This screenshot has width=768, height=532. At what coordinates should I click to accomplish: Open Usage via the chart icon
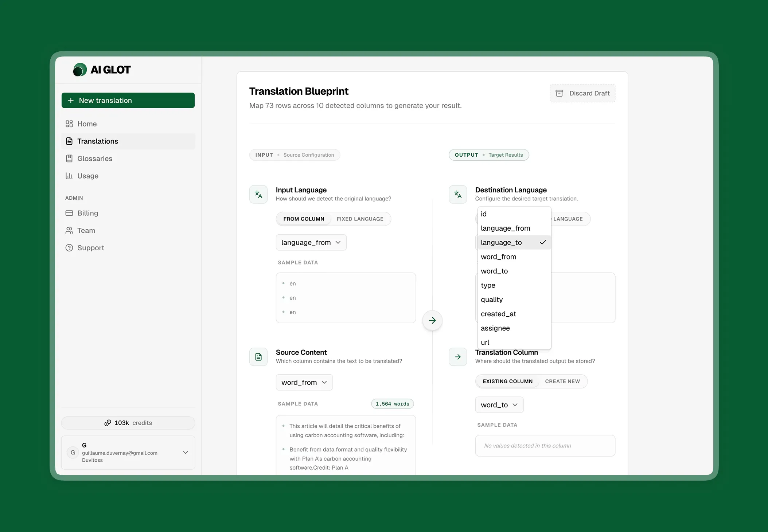pos(70,176)
